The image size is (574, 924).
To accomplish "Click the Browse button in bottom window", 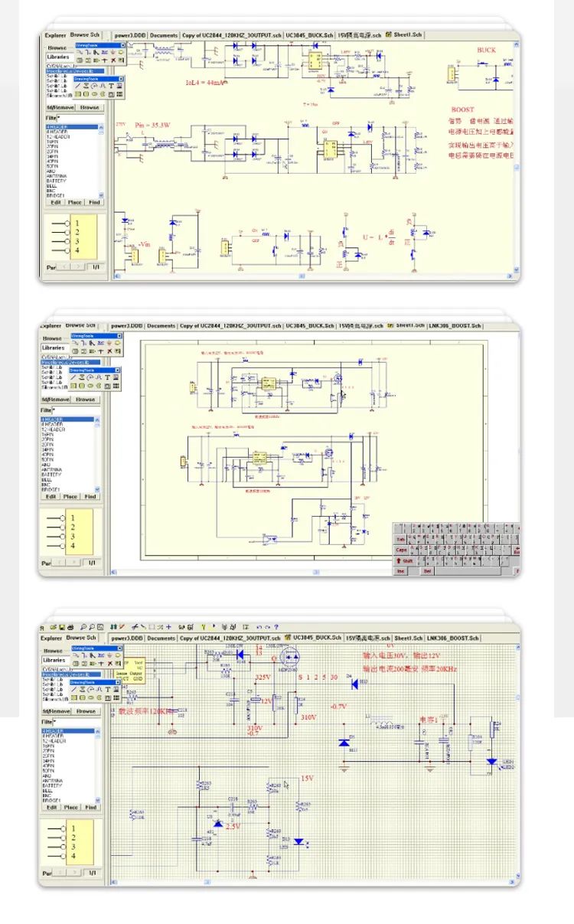I will 86,711.
